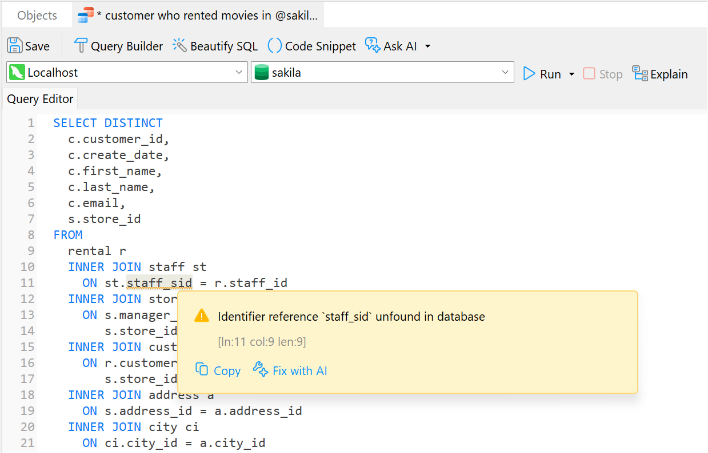Click the Localhost connection icon
Viewport: 708px width, 453px height.
coord(17,72)
